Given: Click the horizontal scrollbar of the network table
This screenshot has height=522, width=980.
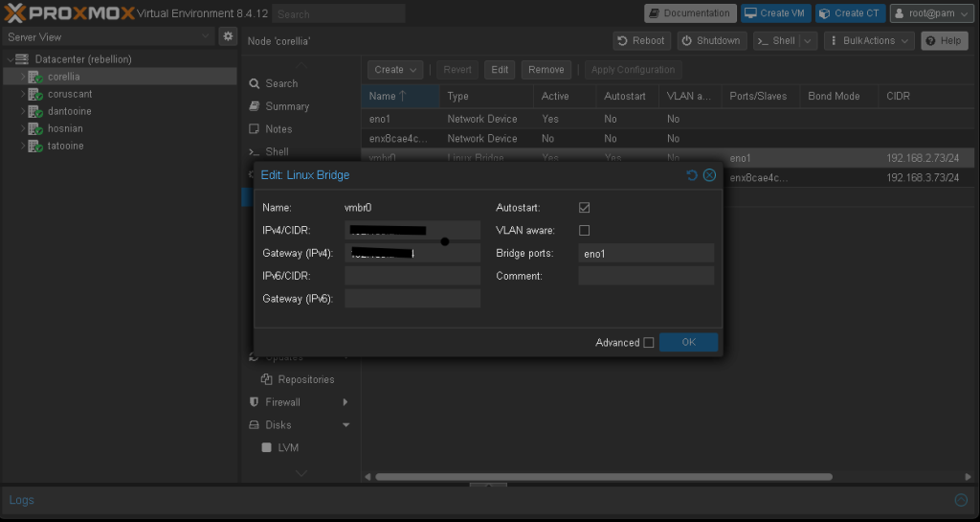Looking at the screenshot, I should (x=603, y=477).
